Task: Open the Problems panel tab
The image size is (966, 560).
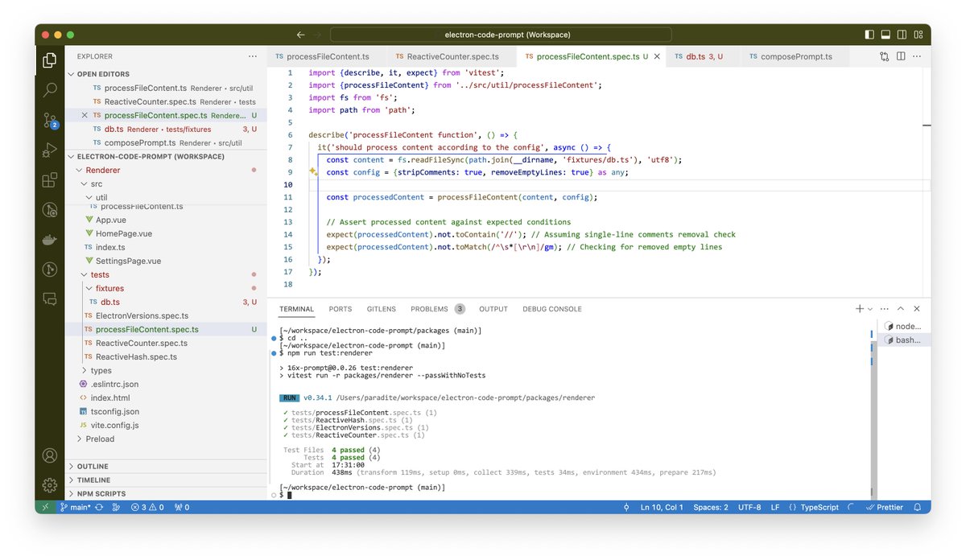Action: click(x=437, y=309)
